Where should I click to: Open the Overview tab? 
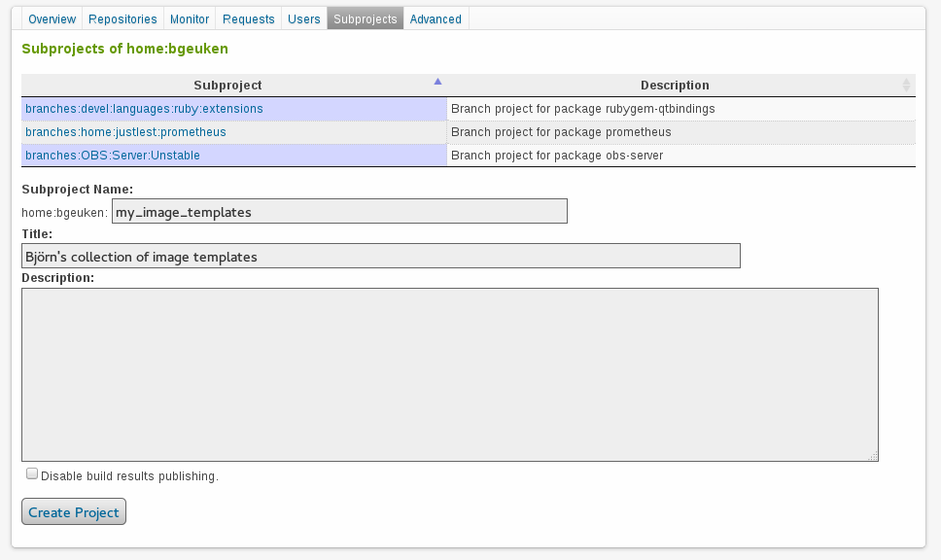point(52,19)
